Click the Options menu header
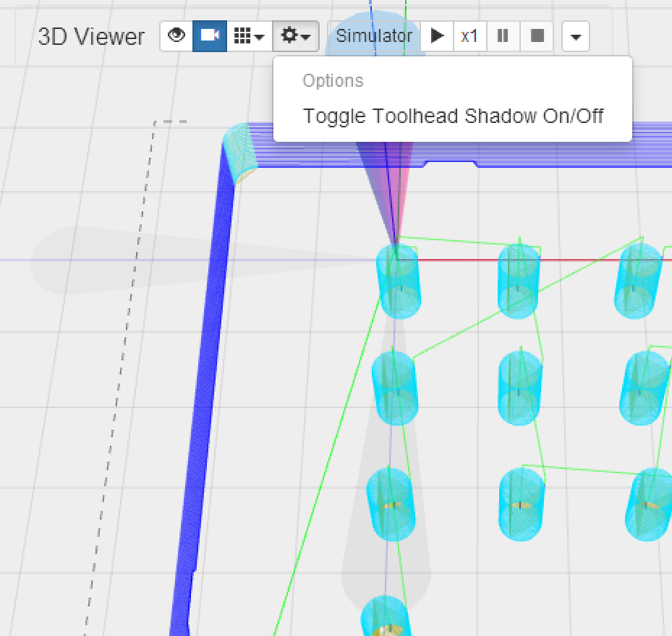This screenshot has width=672, height=636. point(333,80)
